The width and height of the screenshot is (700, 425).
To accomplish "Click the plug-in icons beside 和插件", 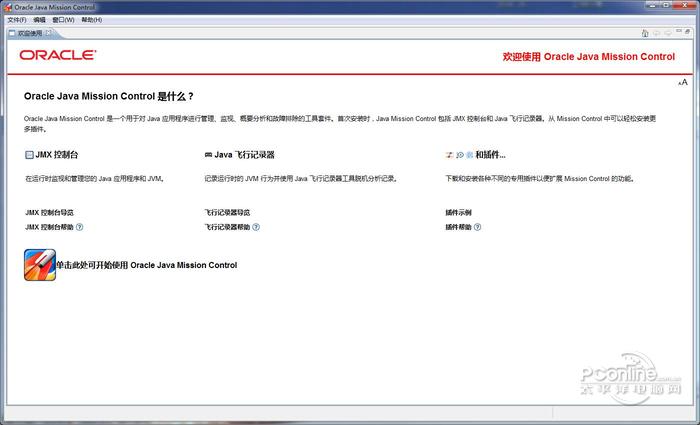I will [459, 155].
